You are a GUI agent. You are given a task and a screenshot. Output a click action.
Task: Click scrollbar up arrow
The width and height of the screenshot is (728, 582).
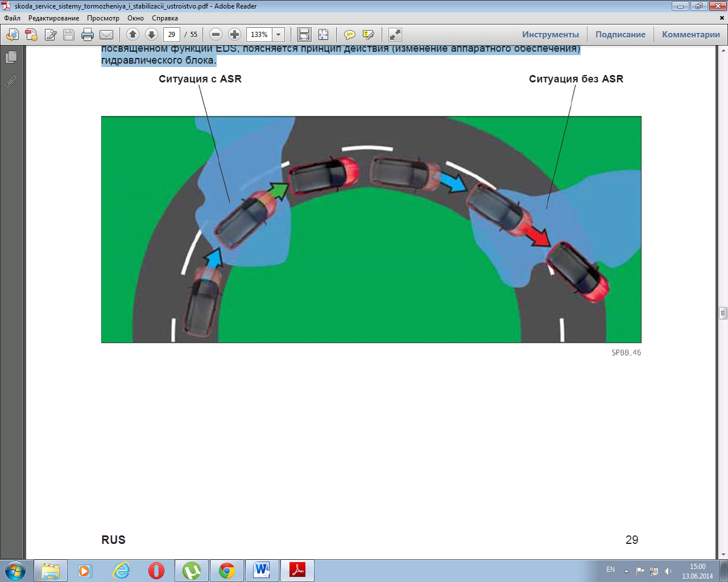coord(723,49)
